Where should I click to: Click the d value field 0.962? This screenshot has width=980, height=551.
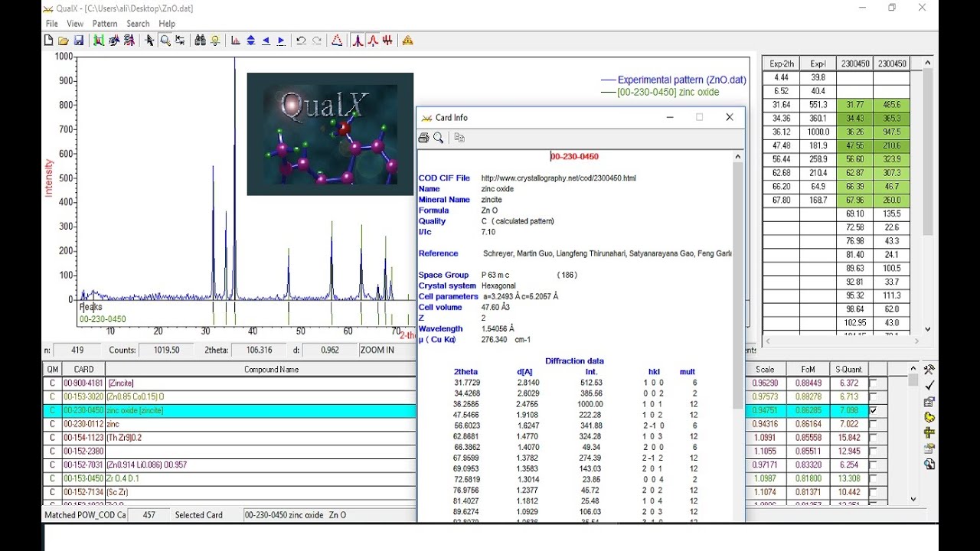tap(328, 350)
